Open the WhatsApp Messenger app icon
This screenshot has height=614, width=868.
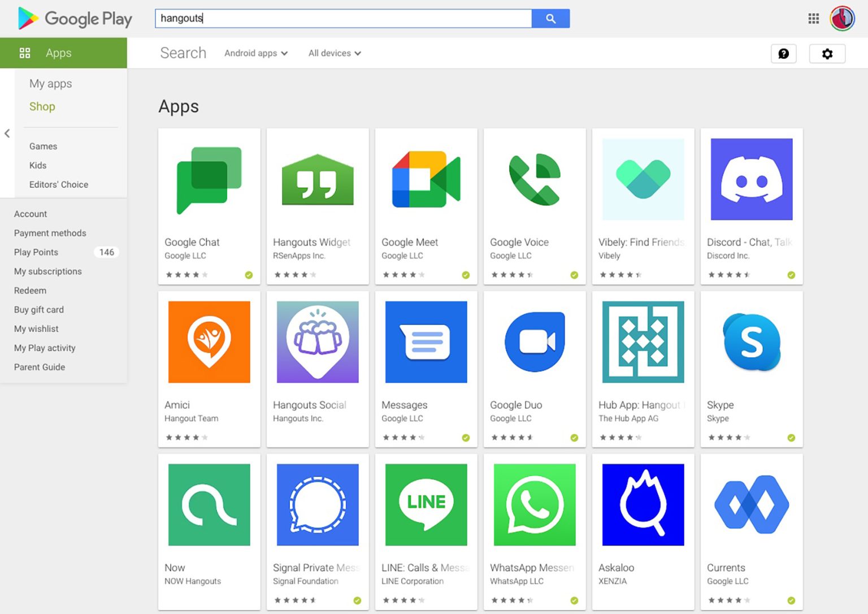coord(534,505)
